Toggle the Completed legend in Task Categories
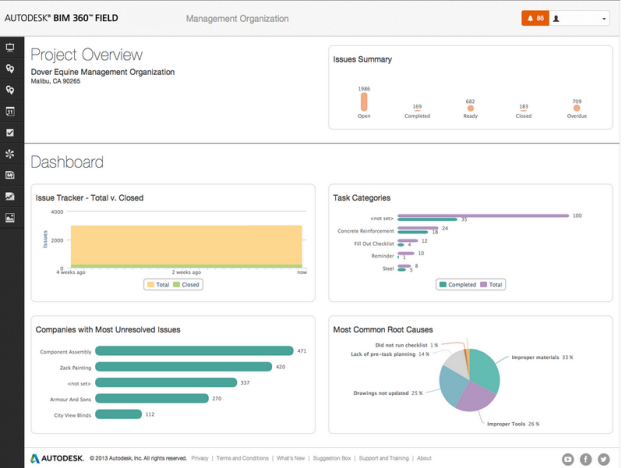Screen dimensions: 626x468 (x=458, y=285)
